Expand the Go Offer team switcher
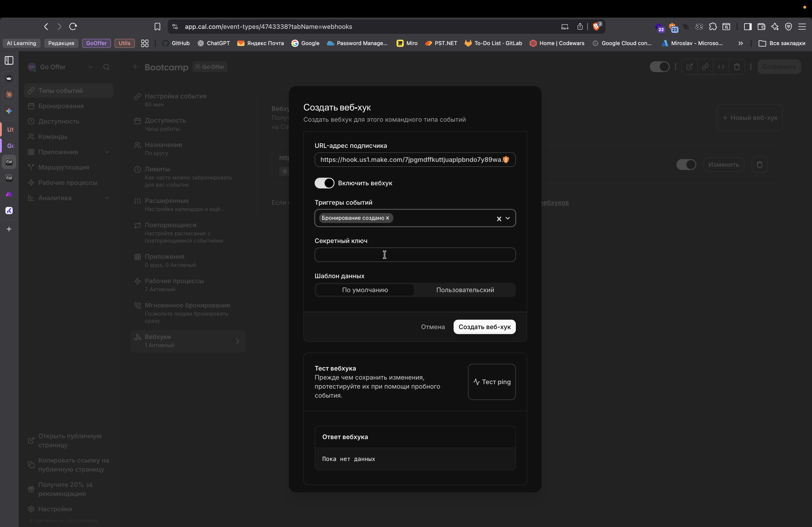Viewport: 812px width, 527px height. pos(90,67)
